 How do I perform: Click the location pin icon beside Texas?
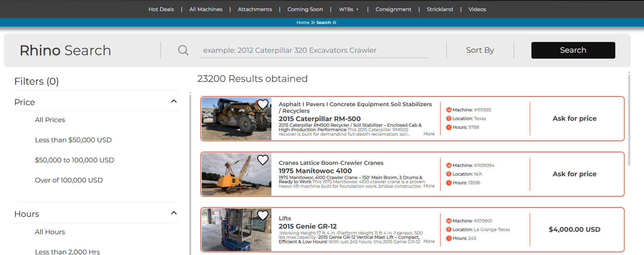(449, 119)
